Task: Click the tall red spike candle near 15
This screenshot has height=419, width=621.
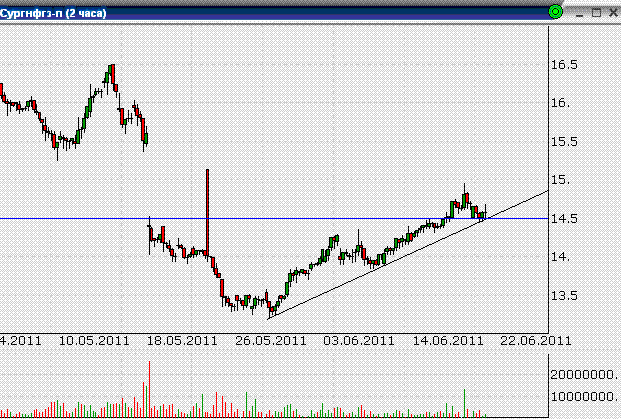Action: click(207, 212)
